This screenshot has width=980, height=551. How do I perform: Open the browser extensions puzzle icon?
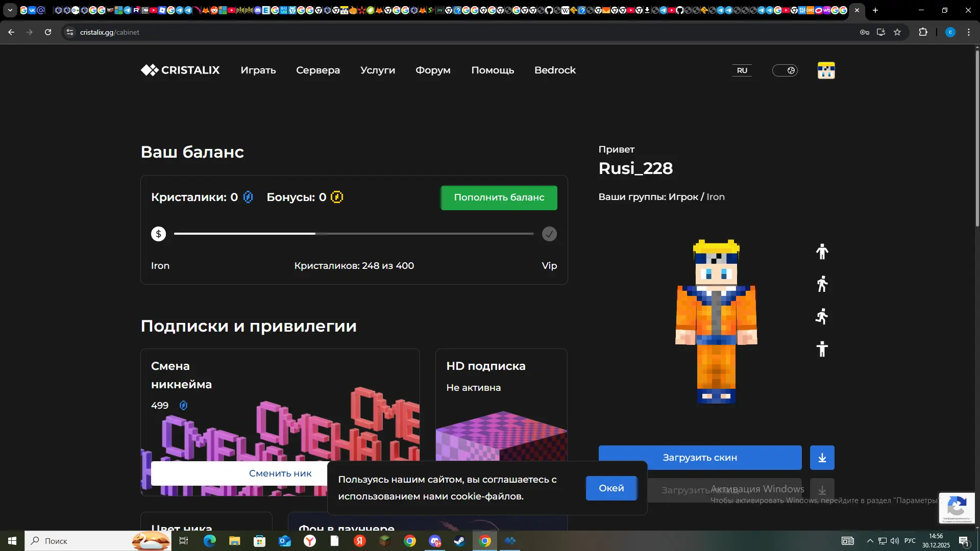pyautogui.click(x=923, y=32)
